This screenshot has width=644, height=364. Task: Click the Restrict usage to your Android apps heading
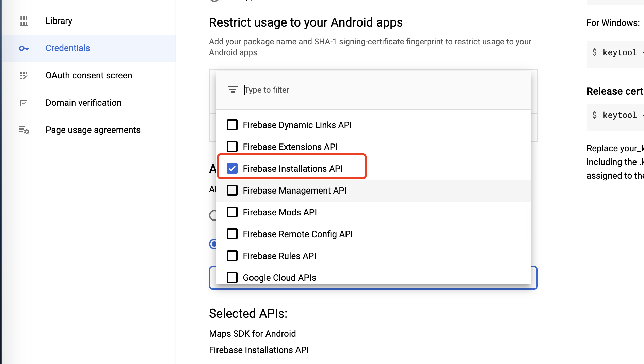pos(306,22)
